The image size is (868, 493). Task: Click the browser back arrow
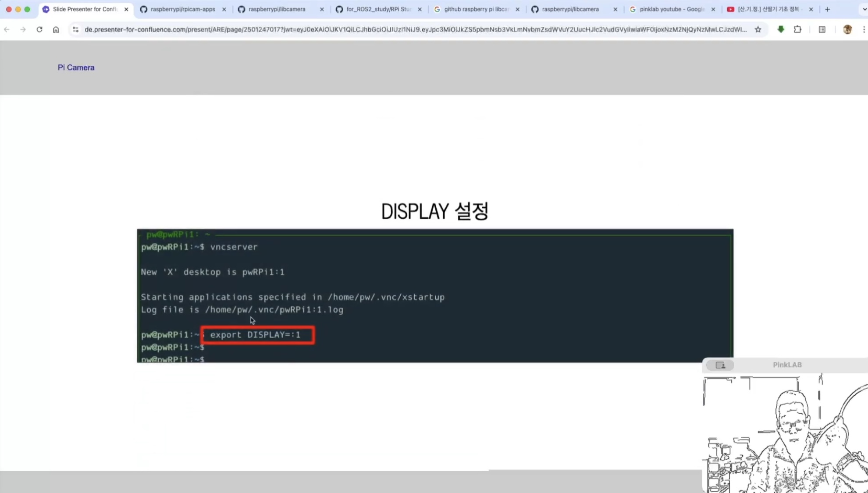pos(7,29)
